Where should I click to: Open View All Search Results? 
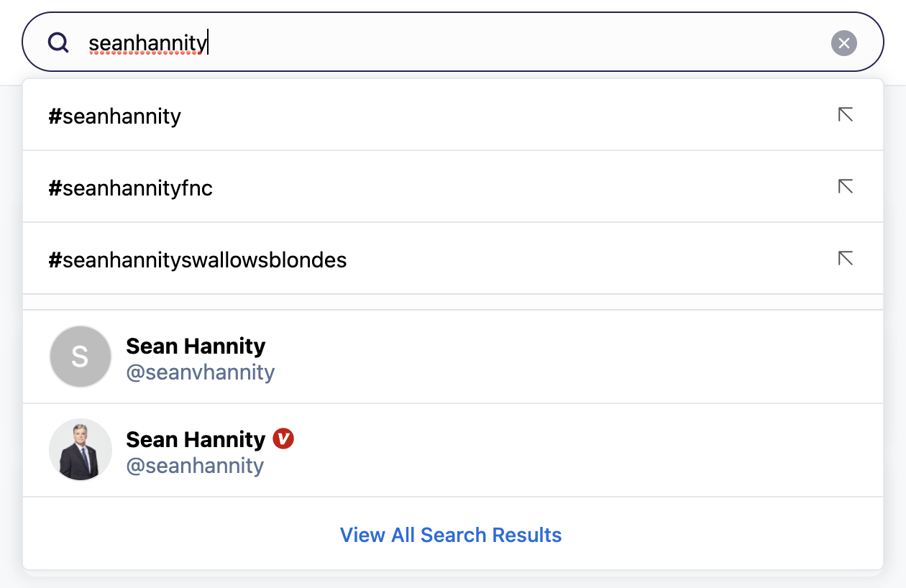point(451,535)
